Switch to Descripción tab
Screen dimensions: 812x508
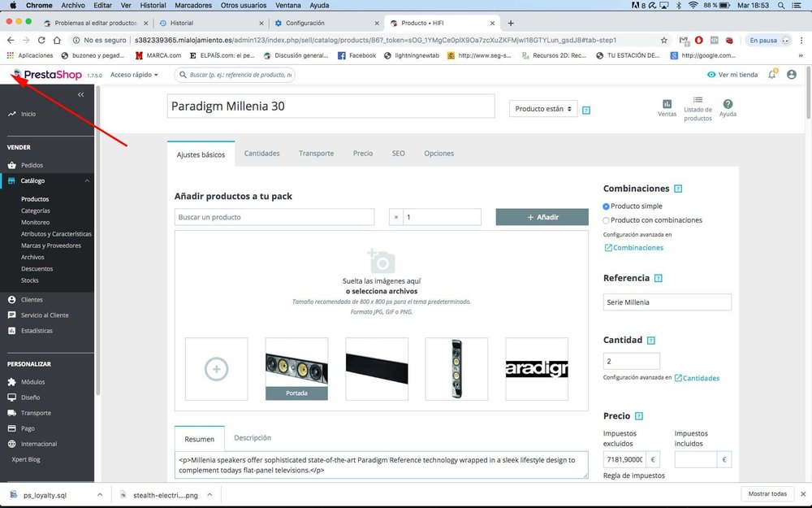tap(253, 438)
